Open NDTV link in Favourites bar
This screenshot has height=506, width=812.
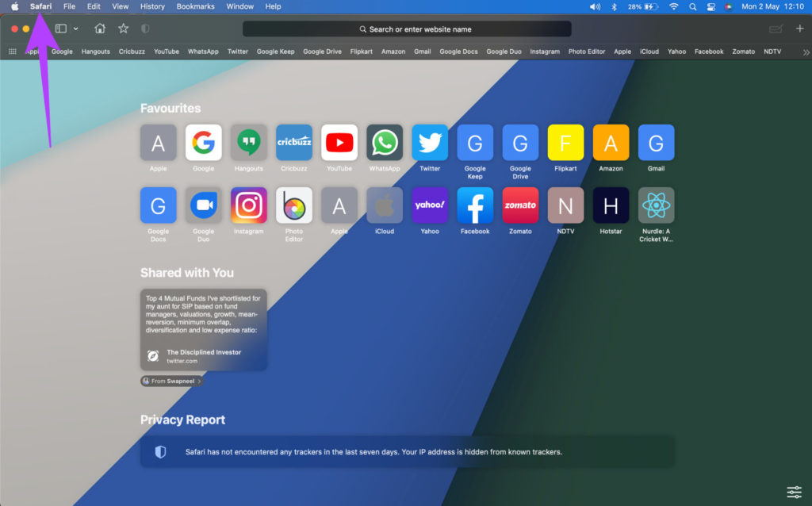[x=772, y=52]
